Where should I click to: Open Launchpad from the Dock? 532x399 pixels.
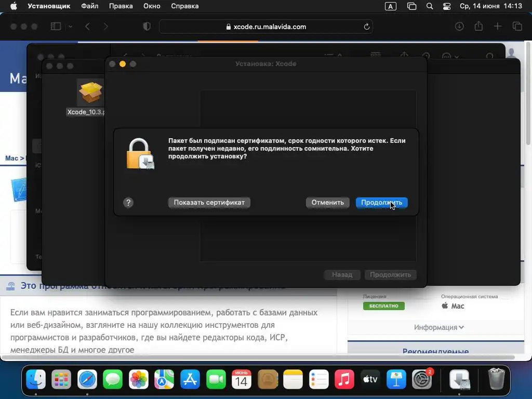[x=61, y=379]
